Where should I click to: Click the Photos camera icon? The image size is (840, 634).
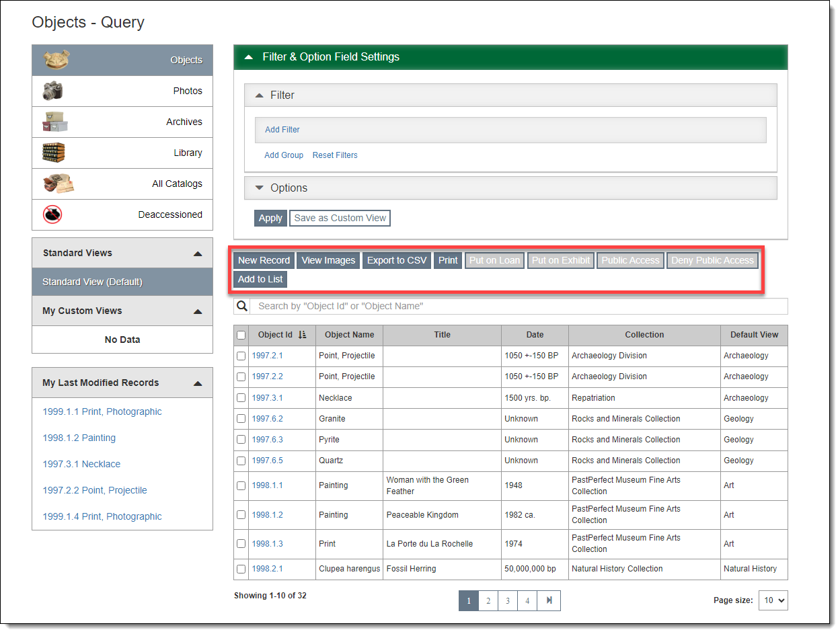[52, 91]
